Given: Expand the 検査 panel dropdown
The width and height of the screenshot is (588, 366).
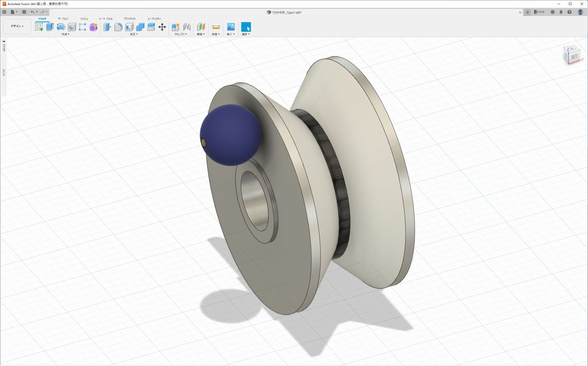Looking at the screenshot, I should (215, 34).
